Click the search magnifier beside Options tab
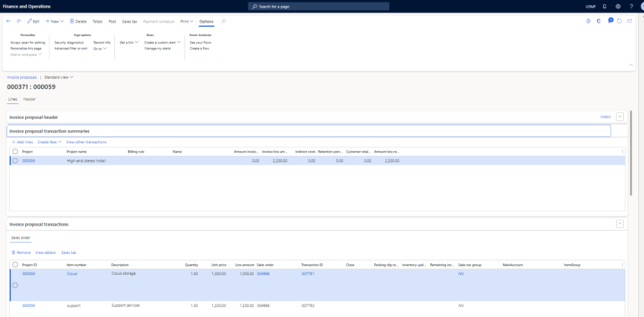The height and width of the screenshot is (317, 644). click(223, 21)
